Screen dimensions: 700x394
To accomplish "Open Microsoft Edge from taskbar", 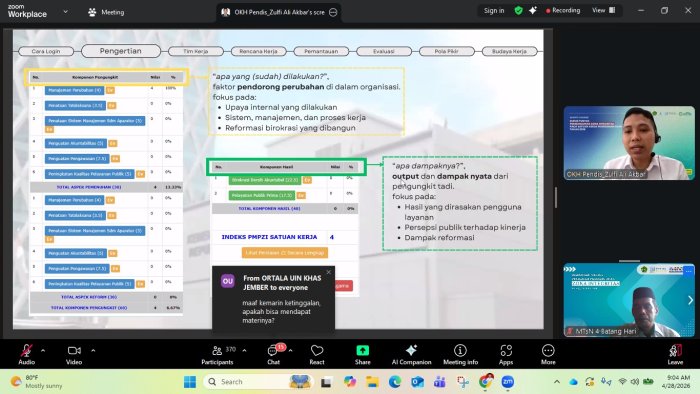I will [x=395, y=382].
